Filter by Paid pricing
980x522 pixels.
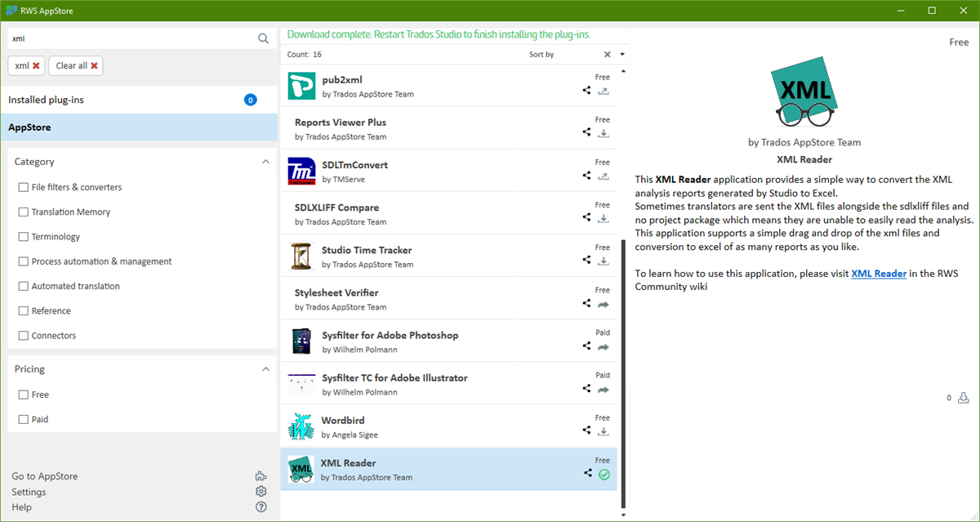[x=24, y=419]
